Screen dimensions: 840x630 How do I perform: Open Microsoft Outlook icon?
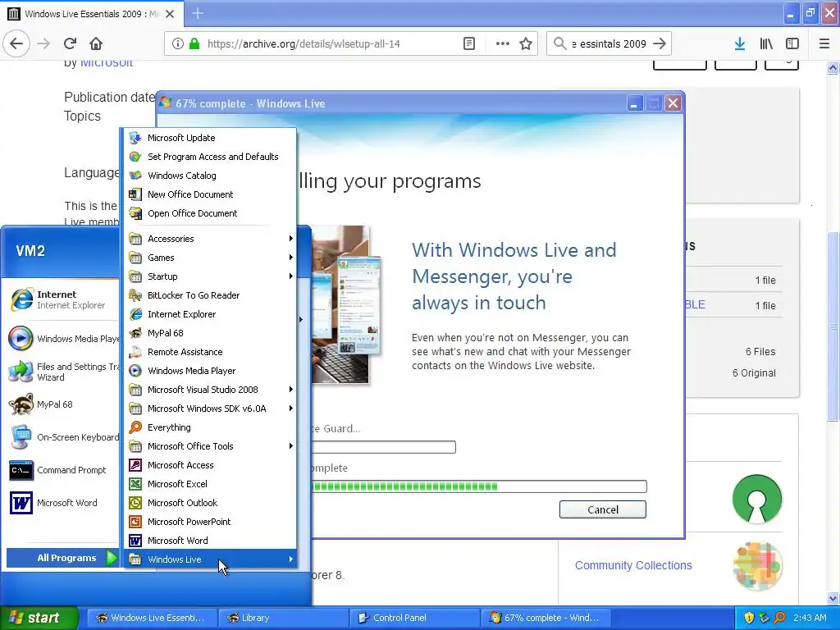point(135,503)
